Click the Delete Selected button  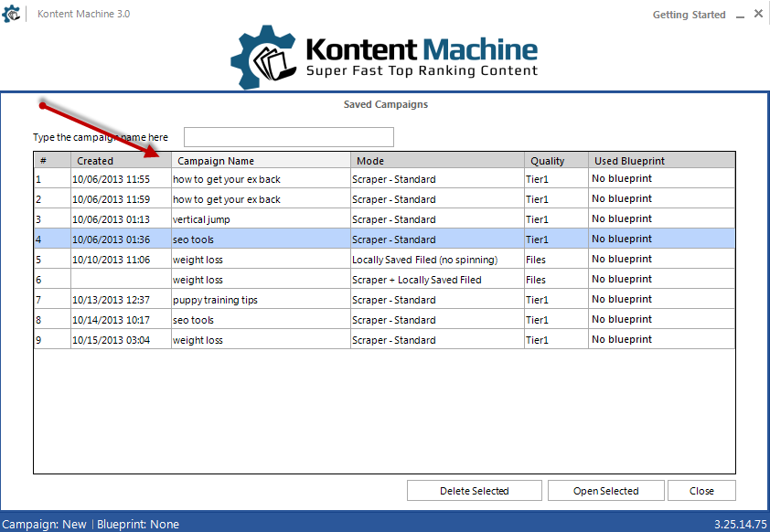point(475,491)
